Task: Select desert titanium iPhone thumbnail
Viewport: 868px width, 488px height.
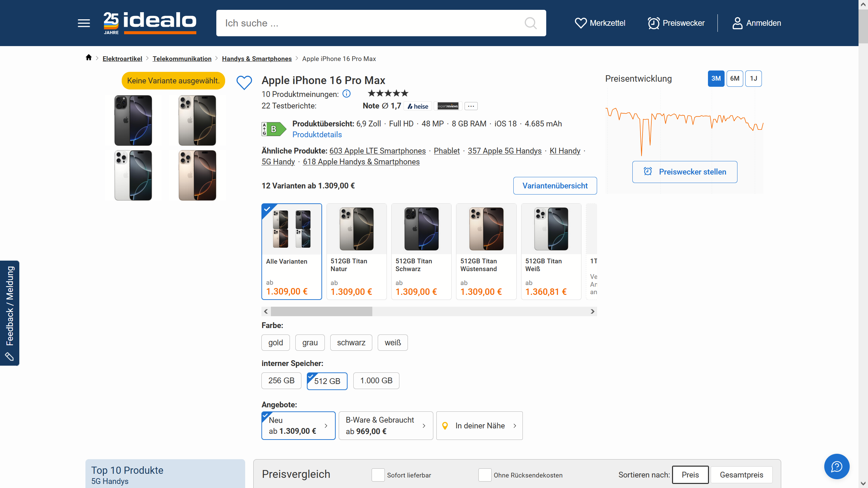Action: point(197,175)
